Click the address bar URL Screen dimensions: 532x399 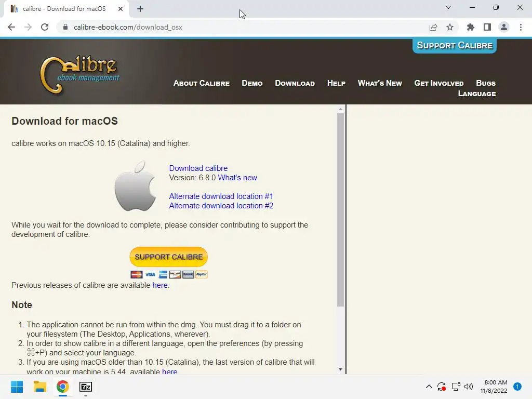pyautogui.click(x=128, y=27)
